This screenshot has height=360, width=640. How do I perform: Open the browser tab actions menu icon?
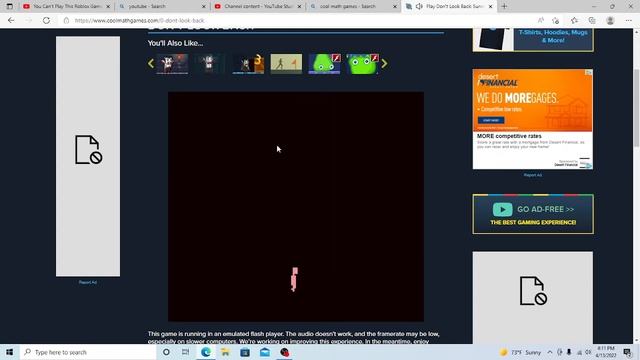pyautogui.click(x=9, y=6)
